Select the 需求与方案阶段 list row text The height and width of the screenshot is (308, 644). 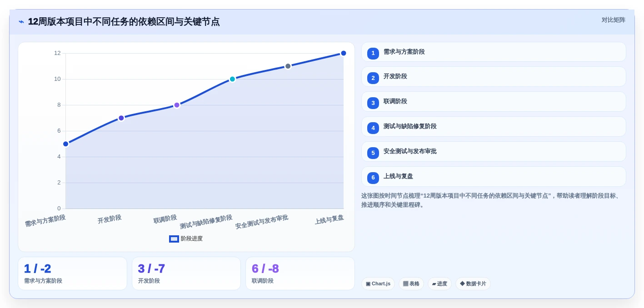point(404,52)
